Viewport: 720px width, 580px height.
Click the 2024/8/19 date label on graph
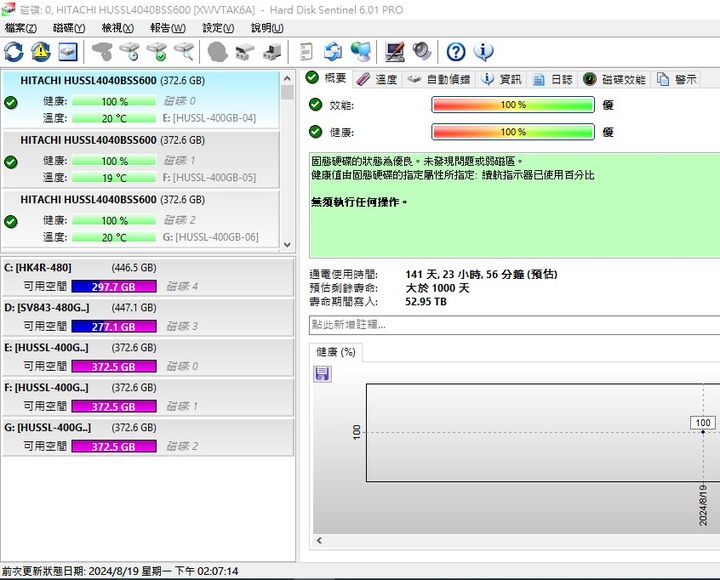coord(703,505)
